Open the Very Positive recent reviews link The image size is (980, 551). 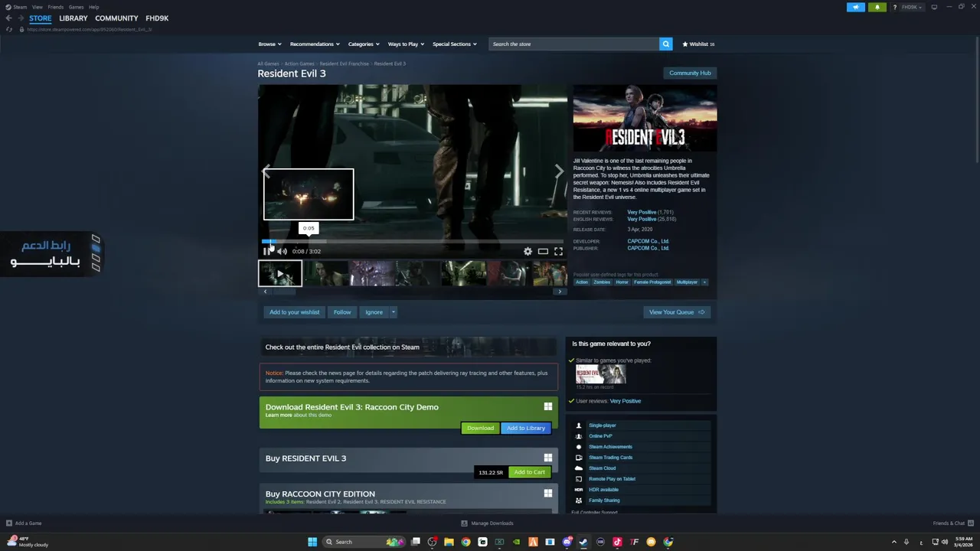642,212
